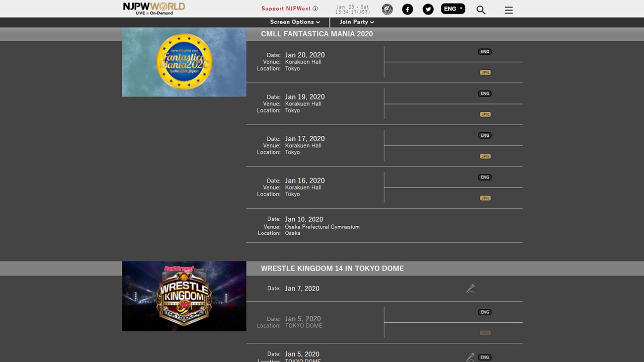This screenshot has width=644, height=362.
Task: Click the Jan 20, 2020 date text
Action: coord(305,55)
